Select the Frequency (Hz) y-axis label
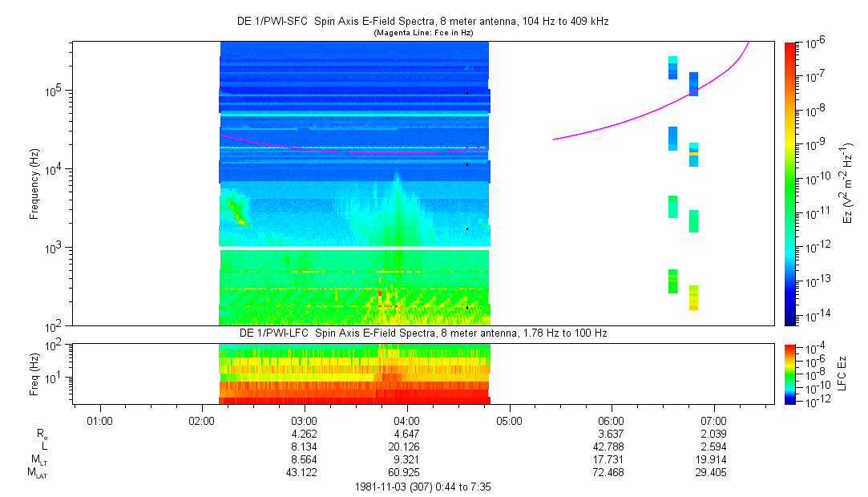Screen dimensions: 868x497 35,183
